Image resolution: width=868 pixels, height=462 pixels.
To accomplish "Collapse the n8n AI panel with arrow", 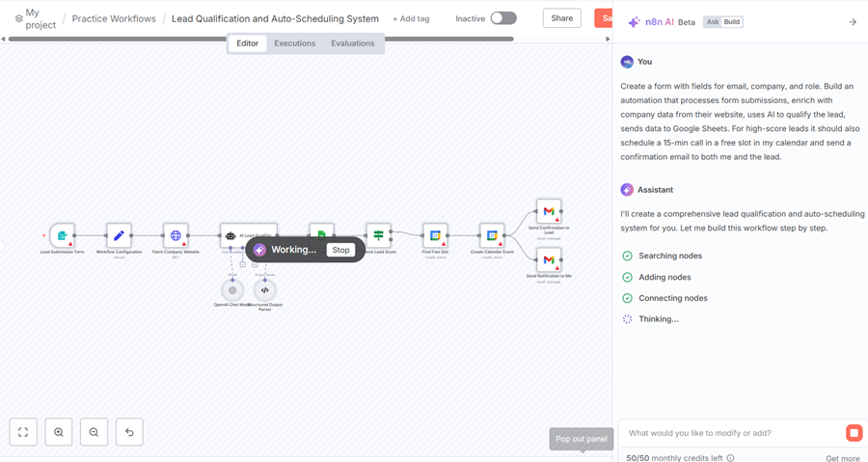I will tap(853, 22).
